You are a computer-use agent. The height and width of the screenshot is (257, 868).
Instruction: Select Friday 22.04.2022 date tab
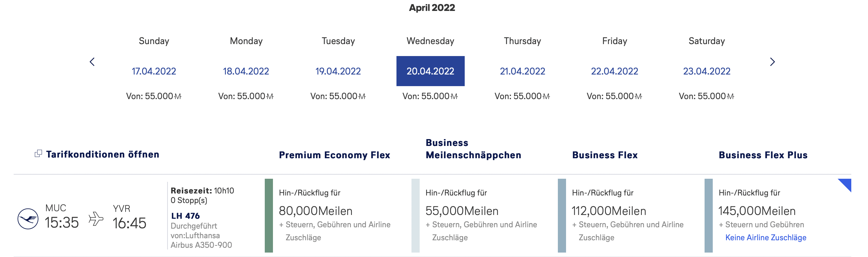pyautogui.click(x=614, y=71)
